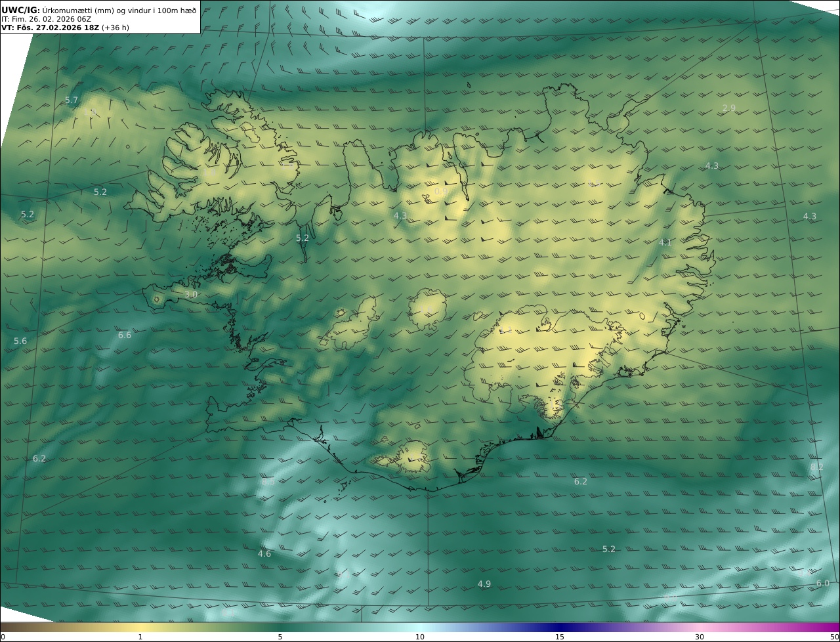
Task: Click the colorbar tick label 10
Action: pyautogui.click(x=420, y=637)
